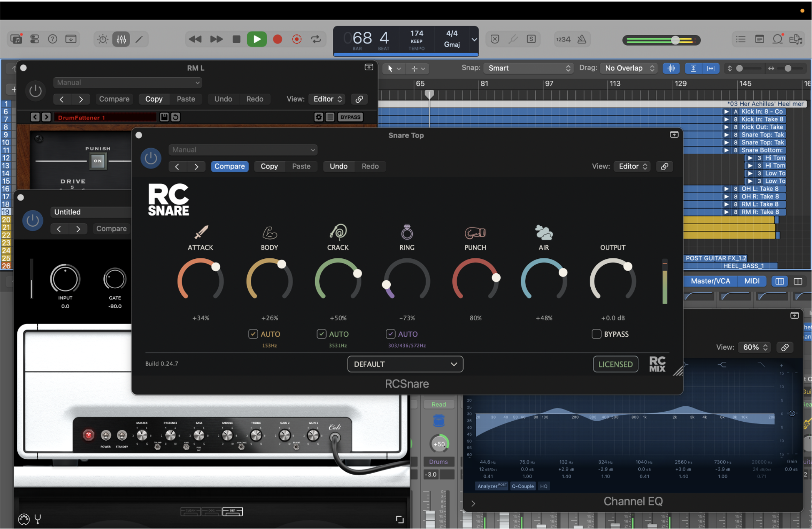Open LCD display mode dropdown arrow

click(x=474, y=39)
